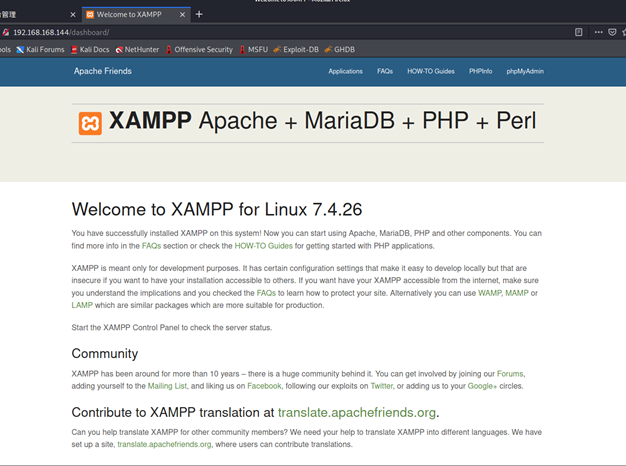Viewport: 626px width, 466px height.
Task: Click the Community heading
Action: point(105,353)
